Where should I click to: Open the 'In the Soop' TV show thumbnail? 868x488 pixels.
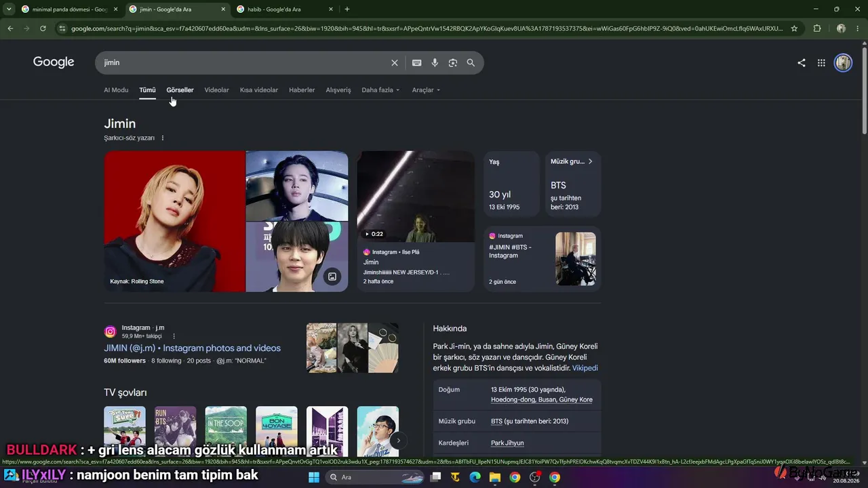[226, 431]
